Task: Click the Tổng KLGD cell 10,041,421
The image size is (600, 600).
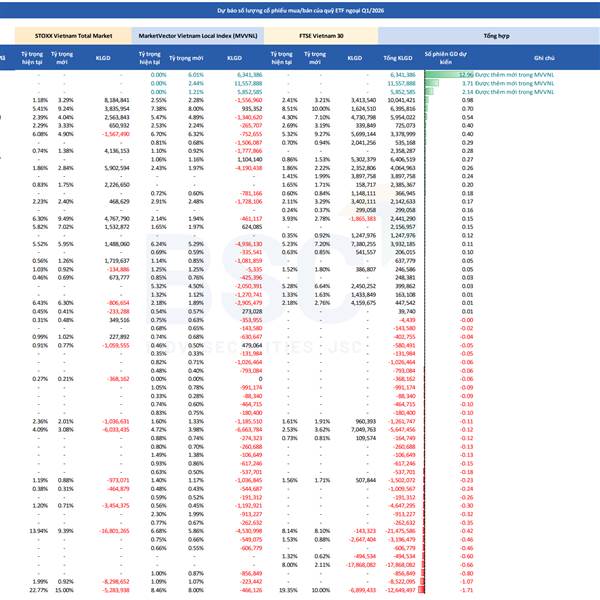Action: (x=401, y=100)
